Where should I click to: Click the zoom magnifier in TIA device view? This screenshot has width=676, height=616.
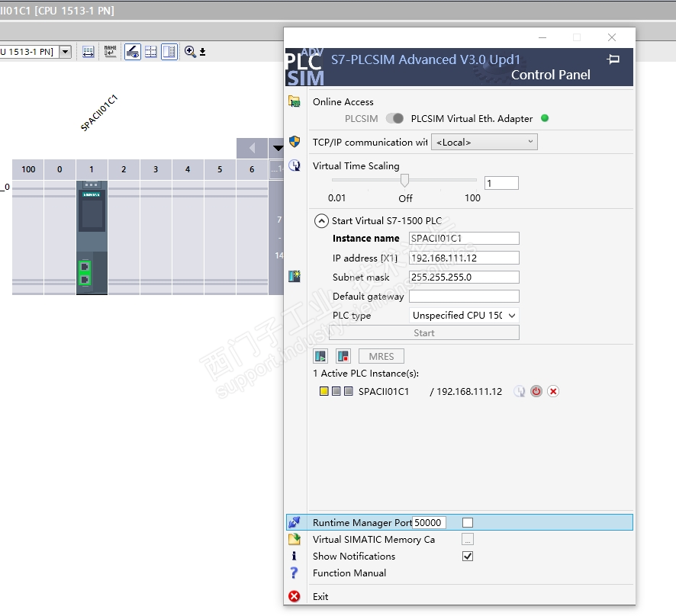(x=190, y=52)
